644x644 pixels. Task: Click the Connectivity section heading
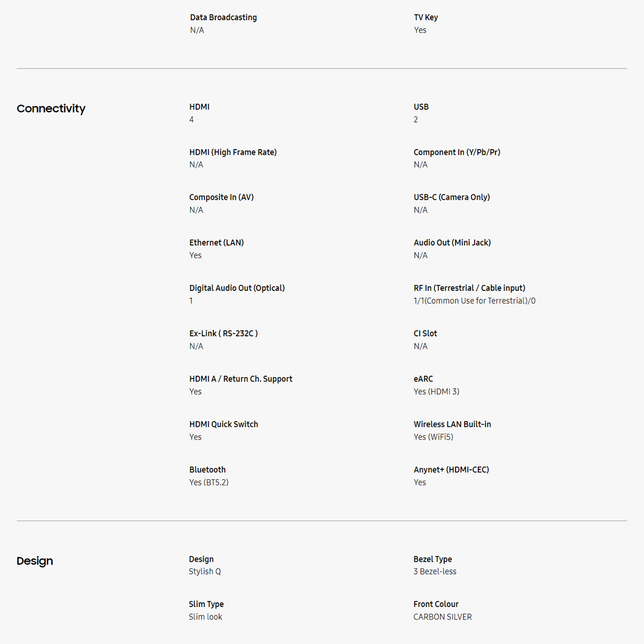(x=51, y=109)
